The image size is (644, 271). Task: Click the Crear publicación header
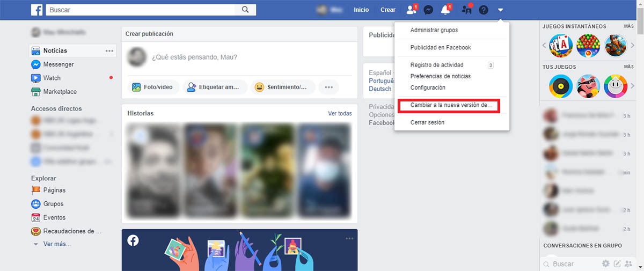click(x=149, y=33)
